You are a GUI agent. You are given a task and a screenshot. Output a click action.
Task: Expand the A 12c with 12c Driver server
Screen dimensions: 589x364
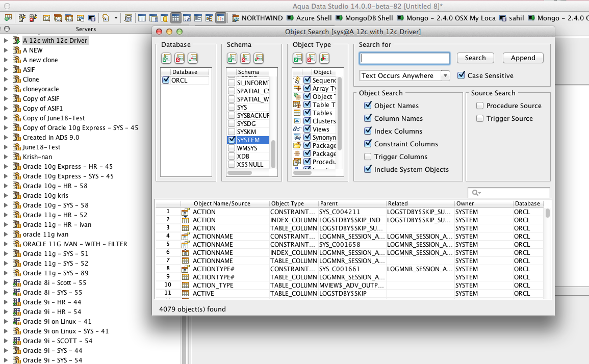click(6, 40)
